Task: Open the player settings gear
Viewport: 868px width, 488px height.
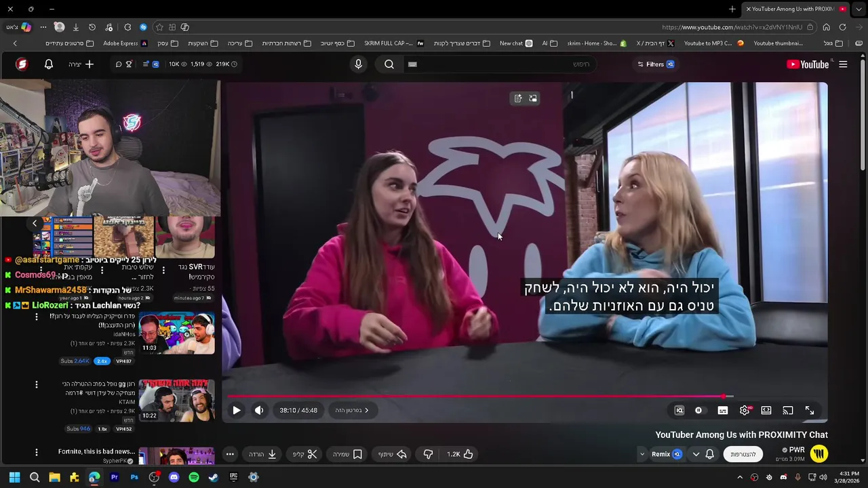Action: coord(745,410)
